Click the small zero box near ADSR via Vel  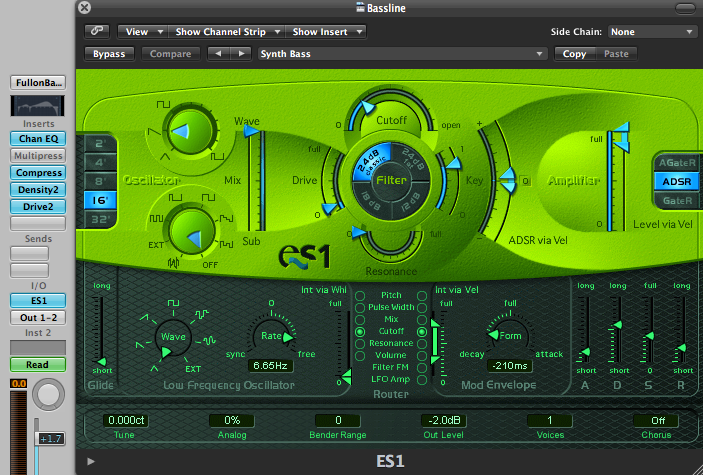pyautogui.click(x=525, y=181)
